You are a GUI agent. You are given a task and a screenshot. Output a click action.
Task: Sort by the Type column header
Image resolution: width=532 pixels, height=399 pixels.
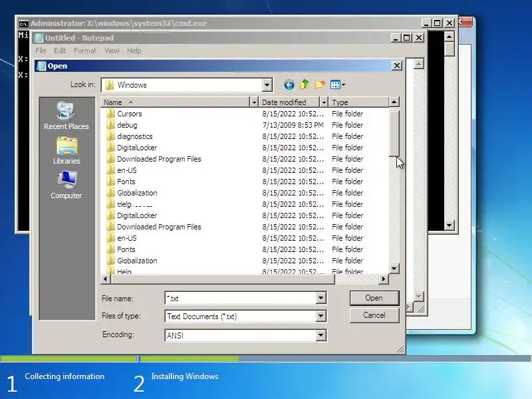pos(358,102)
